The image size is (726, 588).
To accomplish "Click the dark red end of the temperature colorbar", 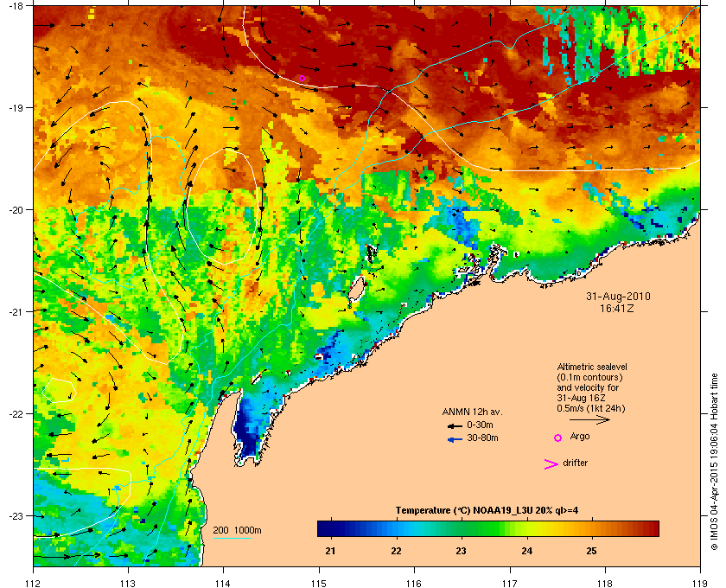I will 652,528.
